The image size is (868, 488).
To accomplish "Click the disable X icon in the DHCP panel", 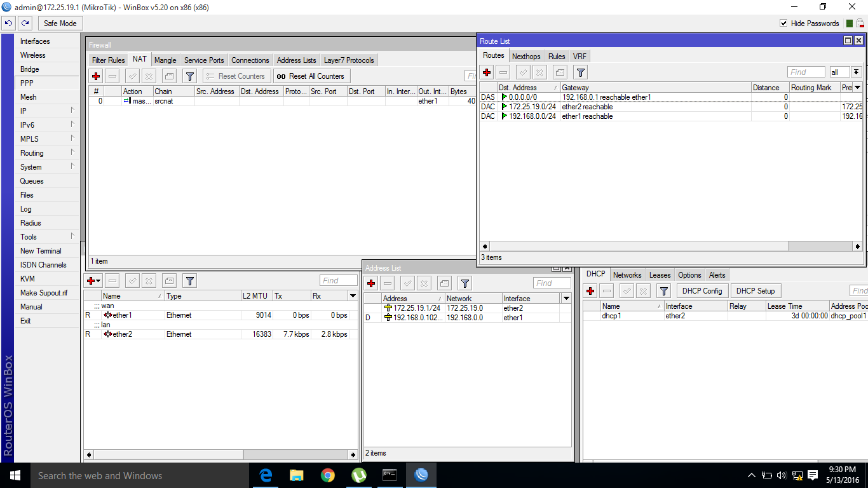I will 643,291.
